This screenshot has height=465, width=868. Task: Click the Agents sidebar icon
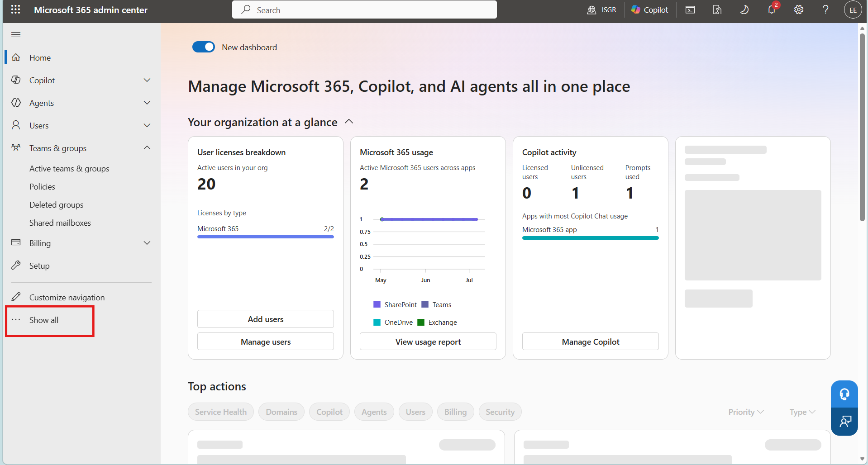(16, 103)
